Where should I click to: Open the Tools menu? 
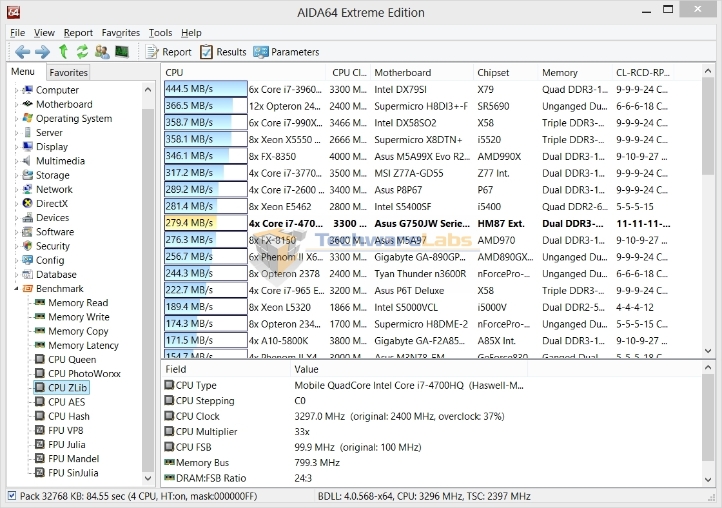[x=160, y=33]
